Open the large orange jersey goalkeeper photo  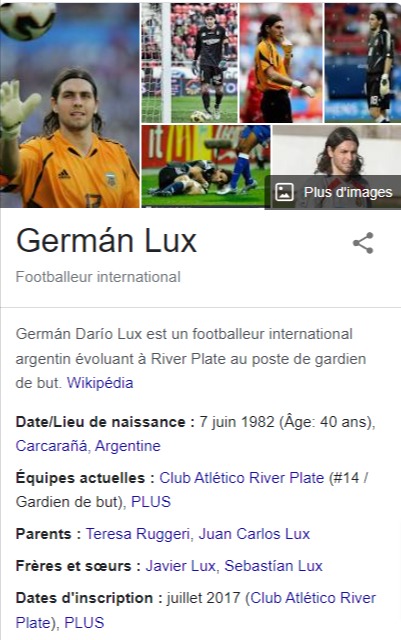(x=69, y=105)
